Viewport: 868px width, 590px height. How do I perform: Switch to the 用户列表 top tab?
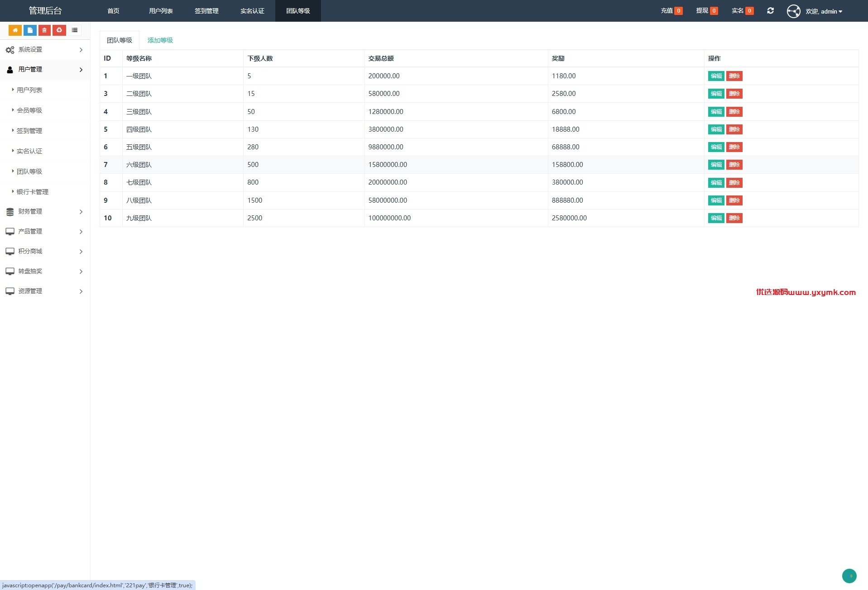tap(161, 11)
